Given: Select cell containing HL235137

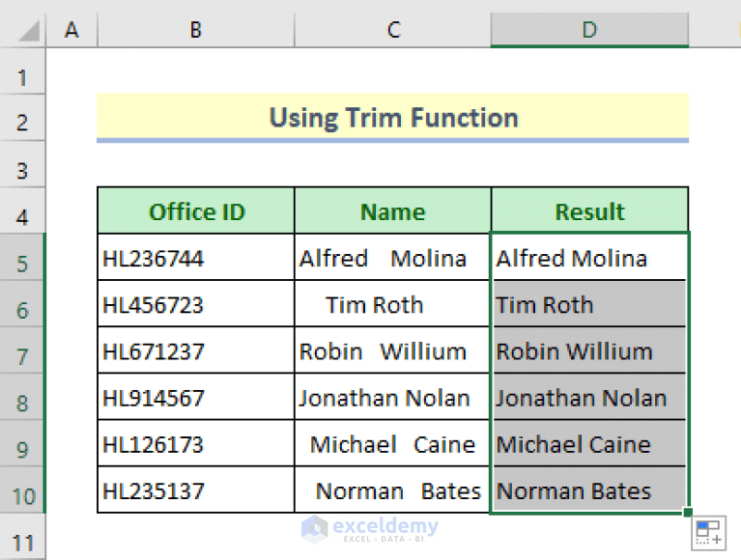Looking at the screenshot, I should (196, 490).
